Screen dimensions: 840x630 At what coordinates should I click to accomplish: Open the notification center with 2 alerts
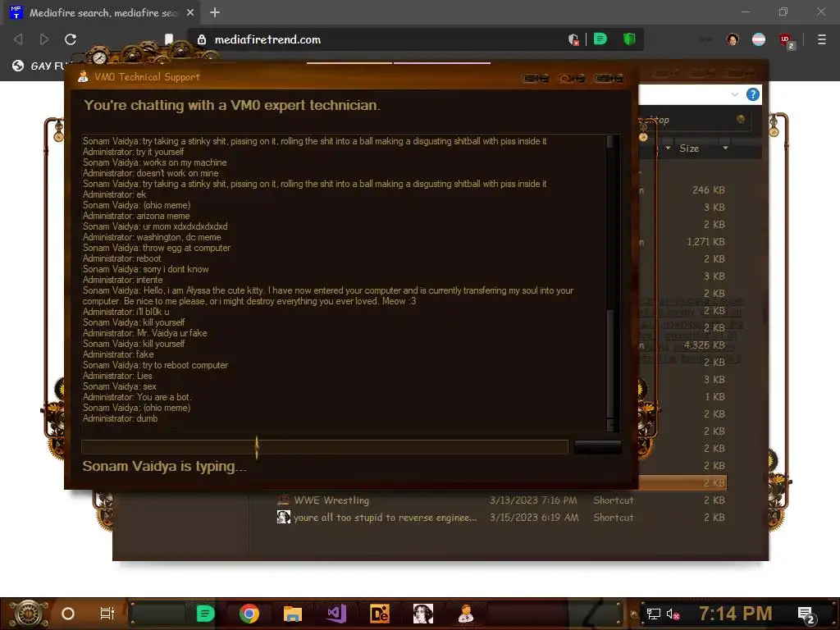[806, 615]
